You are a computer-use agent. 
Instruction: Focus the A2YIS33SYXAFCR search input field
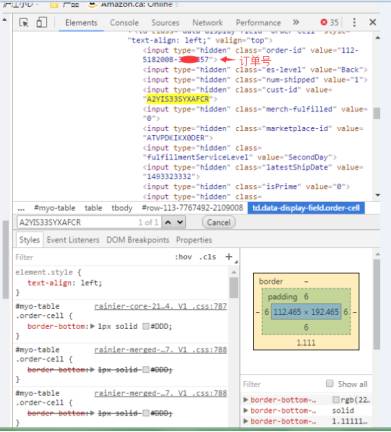78,222
